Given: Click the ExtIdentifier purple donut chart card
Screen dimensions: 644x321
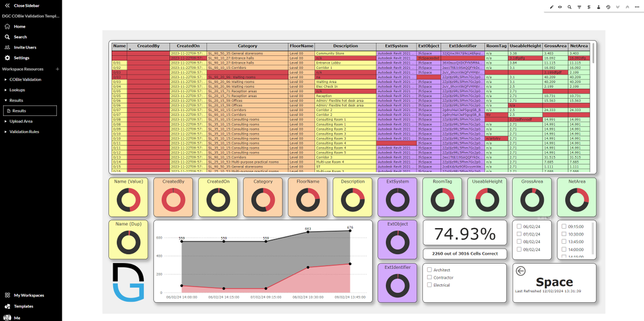Looking at the screenshot, I should coord(397,282).
